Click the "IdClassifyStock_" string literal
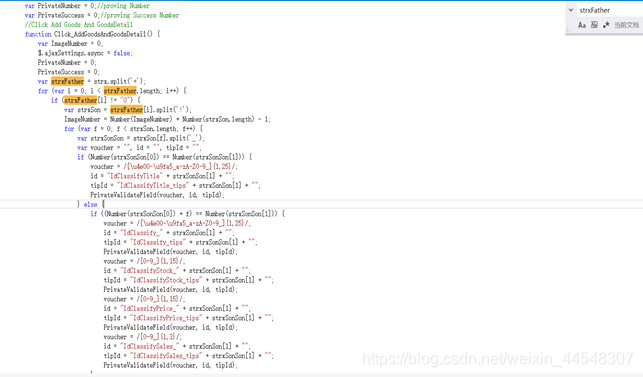Screen dimensions: 643x377 pos(150,270)
